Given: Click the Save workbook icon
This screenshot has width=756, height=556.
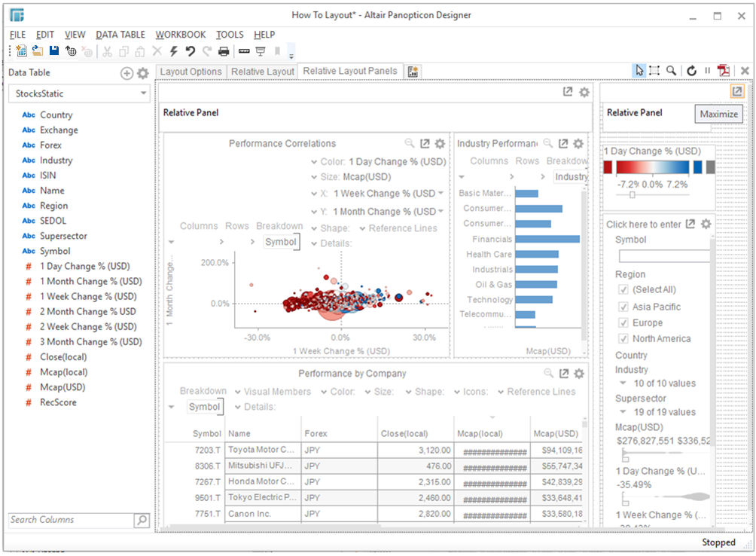Looking at the screenshot, I should tap(54, 51).
